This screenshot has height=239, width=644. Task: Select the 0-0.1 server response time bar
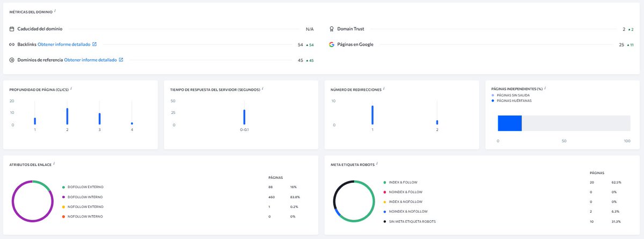[x=244, y=117]
